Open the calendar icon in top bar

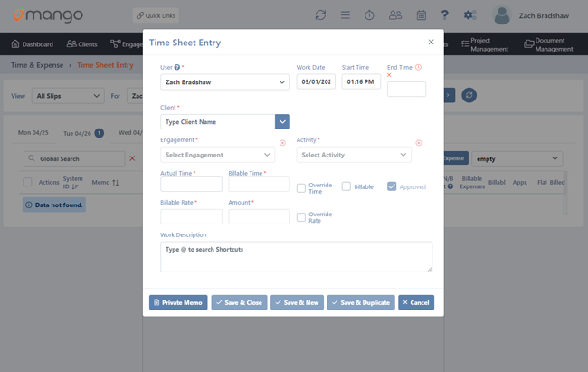(421, 15)
